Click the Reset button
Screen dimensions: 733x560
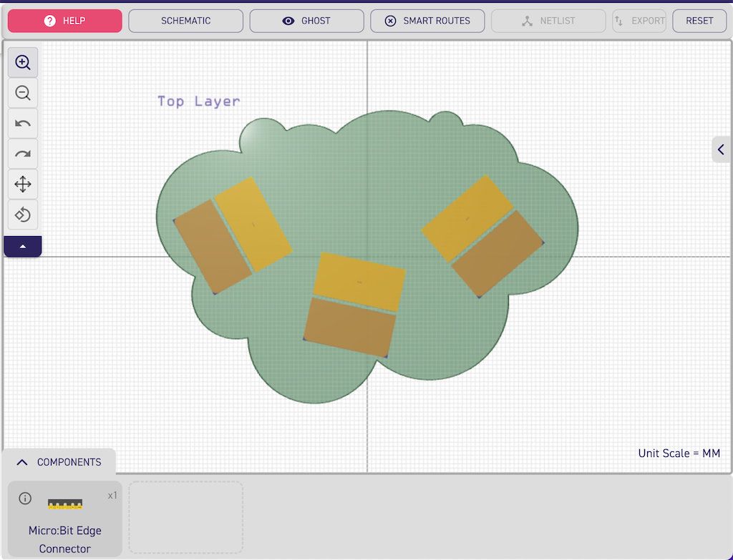[699, 21]
